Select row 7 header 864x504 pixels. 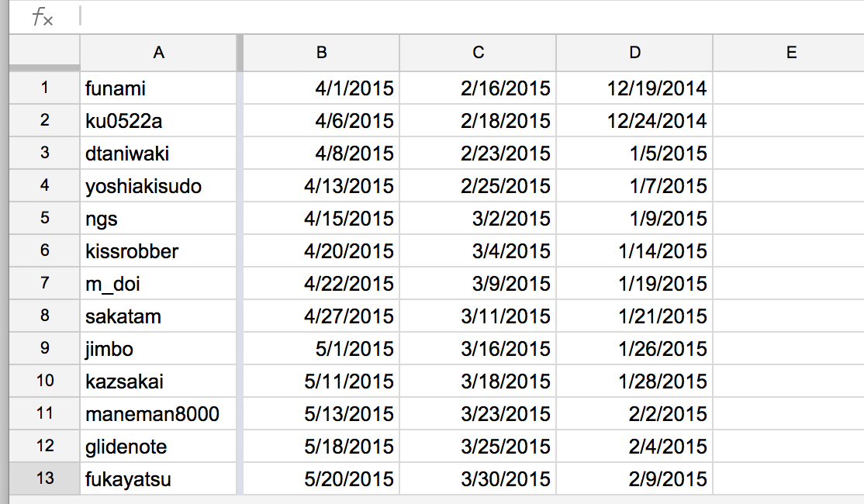(x=44, y=284)
